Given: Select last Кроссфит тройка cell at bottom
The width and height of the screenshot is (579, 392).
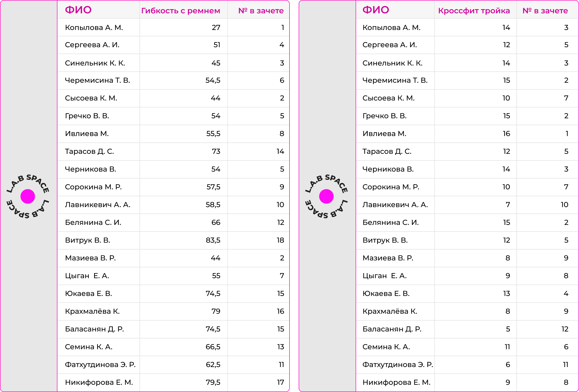Looking at the screenshot, I should click(x=475, y=383).
